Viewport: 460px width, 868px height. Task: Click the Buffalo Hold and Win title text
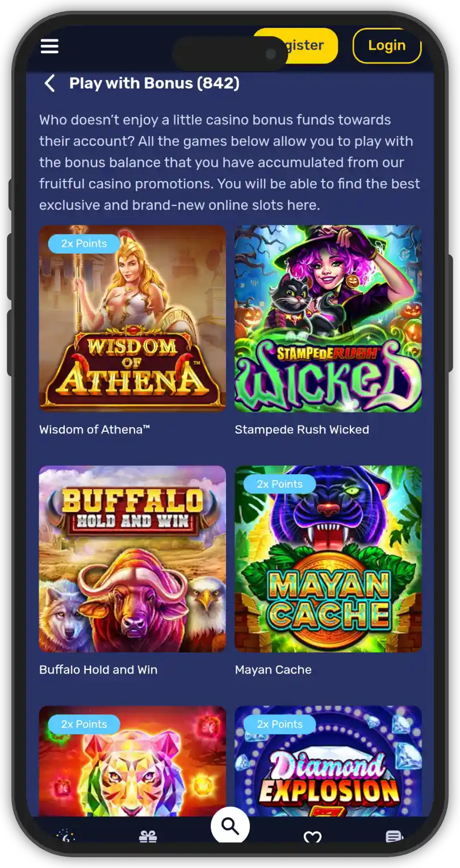pos(98,669)
